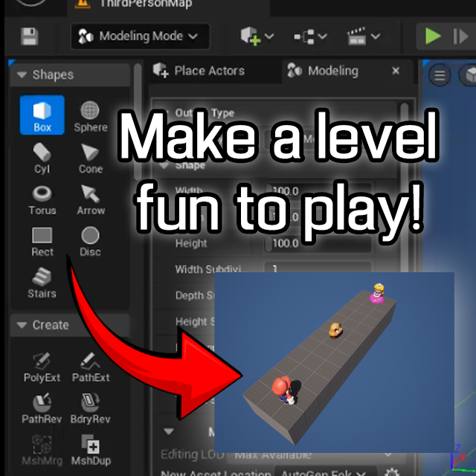
Task: Activate the PolyExt create tool
Action: click(x=42, y=367)
